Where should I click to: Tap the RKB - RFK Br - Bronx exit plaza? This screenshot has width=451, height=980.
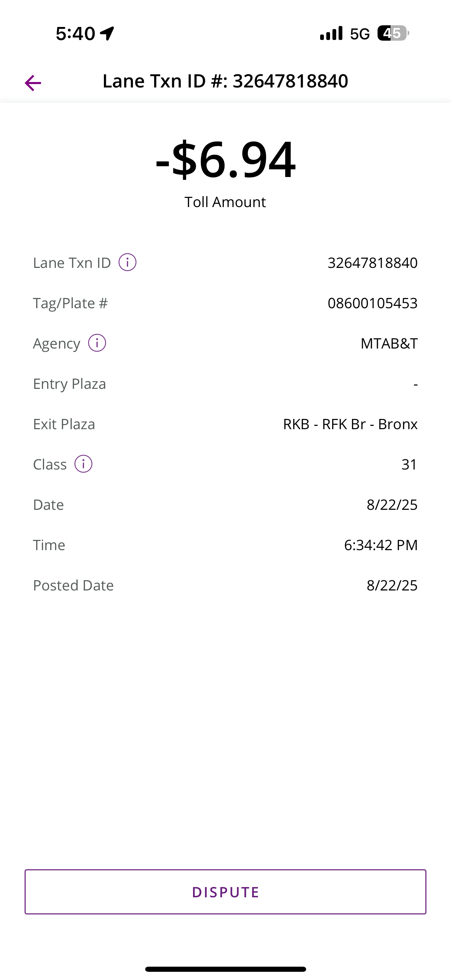click(350, 424)
